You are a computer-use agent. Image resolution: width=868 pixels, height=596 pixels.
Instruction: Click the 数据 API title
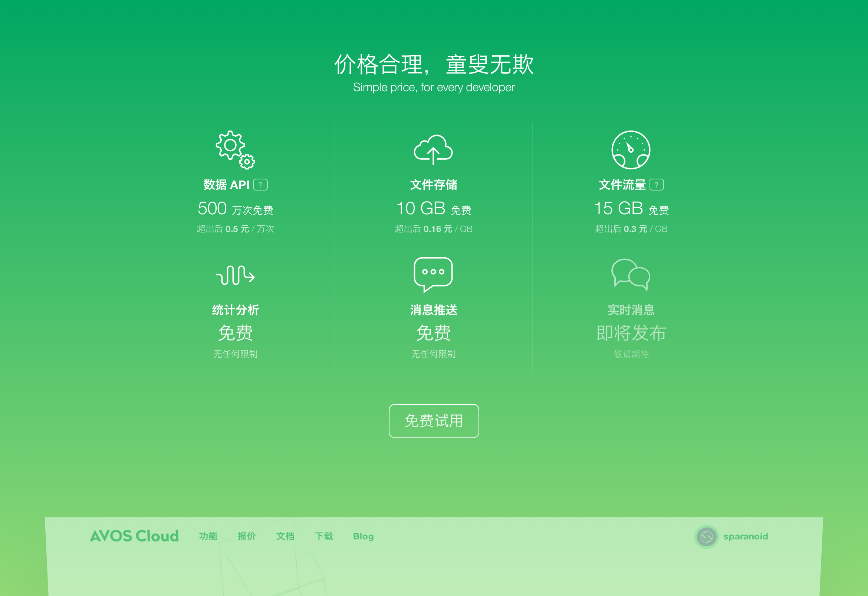point(226,185)
